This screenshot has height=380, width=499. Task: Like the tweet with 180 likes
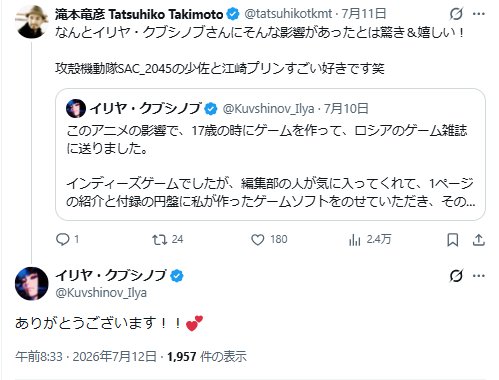pos(257,240)
